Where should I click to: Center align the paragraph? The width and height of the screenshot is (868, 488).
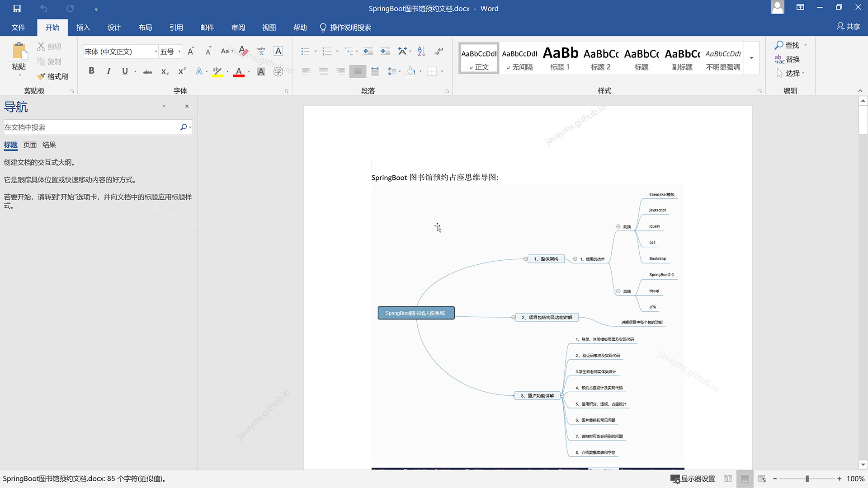(323, 71)
